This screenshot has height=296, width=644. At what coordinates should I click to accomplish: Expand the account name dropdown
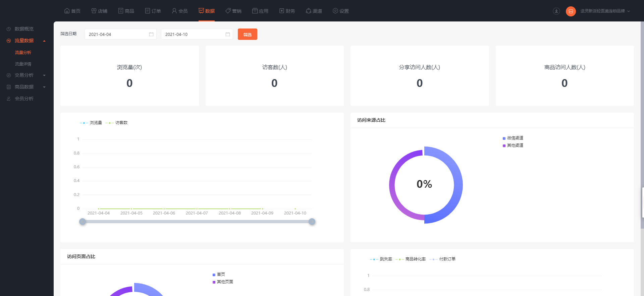(x=605, y=11)
